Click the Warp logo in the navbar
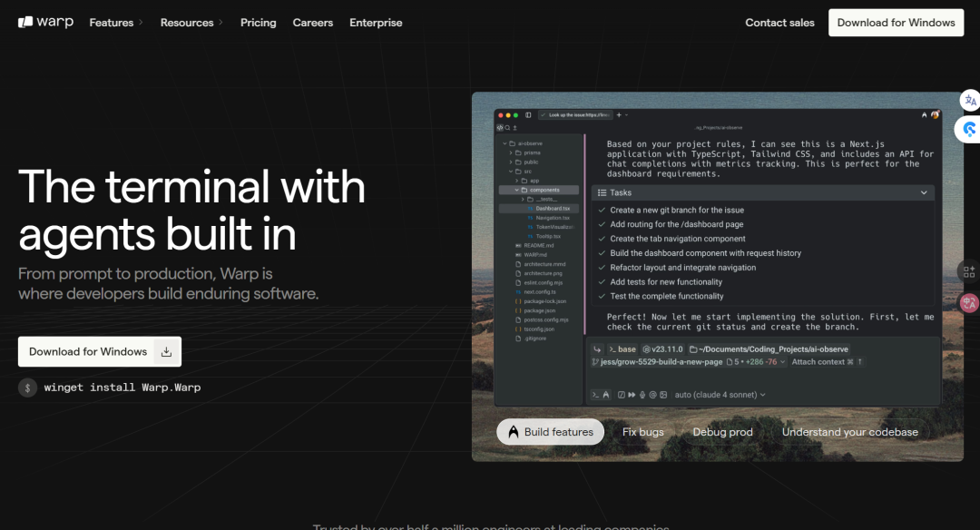The width and height of the screenshot is (980, 530). pyautogui.click(x=45, y=23)
